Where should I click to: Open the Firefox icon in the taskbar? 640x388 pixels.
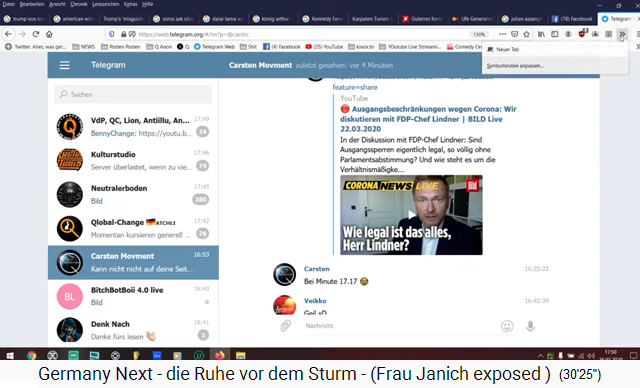220,355
